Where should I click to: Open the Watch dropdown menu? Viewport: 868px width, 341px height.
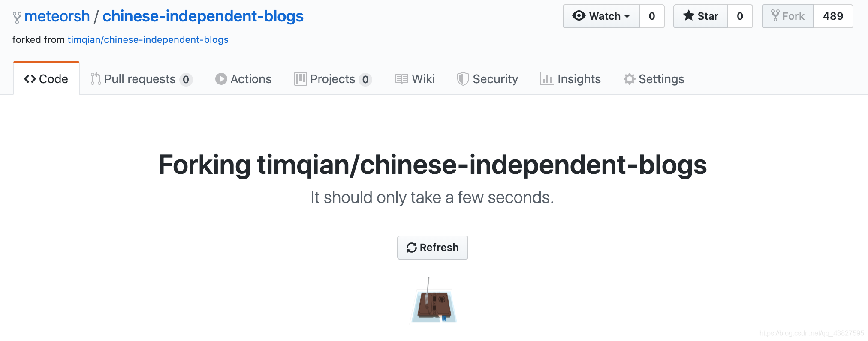tap(605, 16)
